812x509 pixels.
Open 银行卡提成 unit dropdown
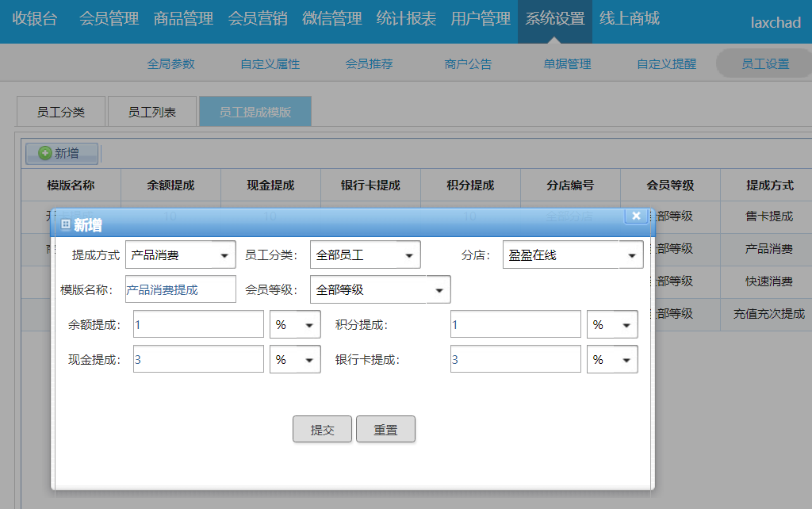(x=626, y=360)
